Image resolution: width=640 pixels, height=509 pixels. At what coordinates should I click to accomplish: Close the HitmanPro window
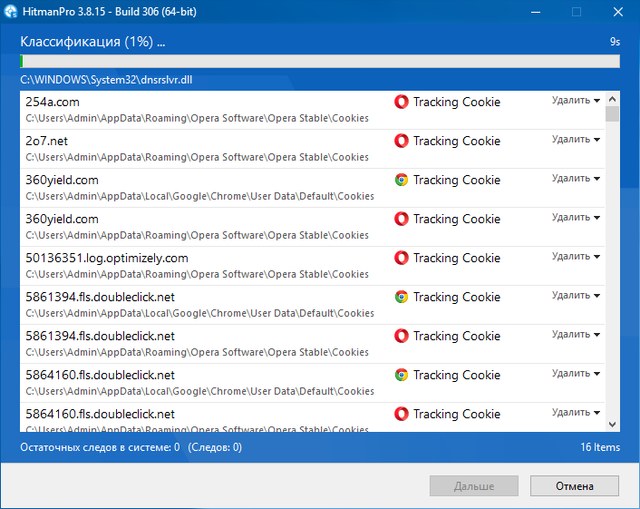(616, 13)
